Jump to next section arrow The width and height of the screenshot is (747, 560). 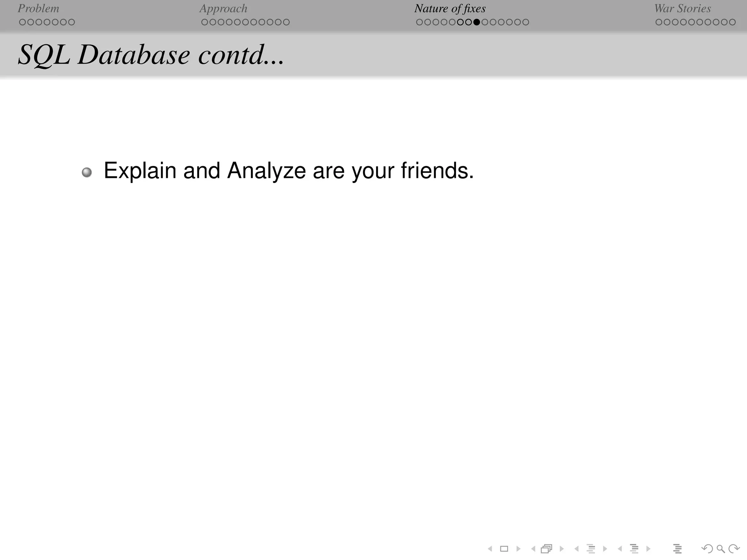point(648,549)
